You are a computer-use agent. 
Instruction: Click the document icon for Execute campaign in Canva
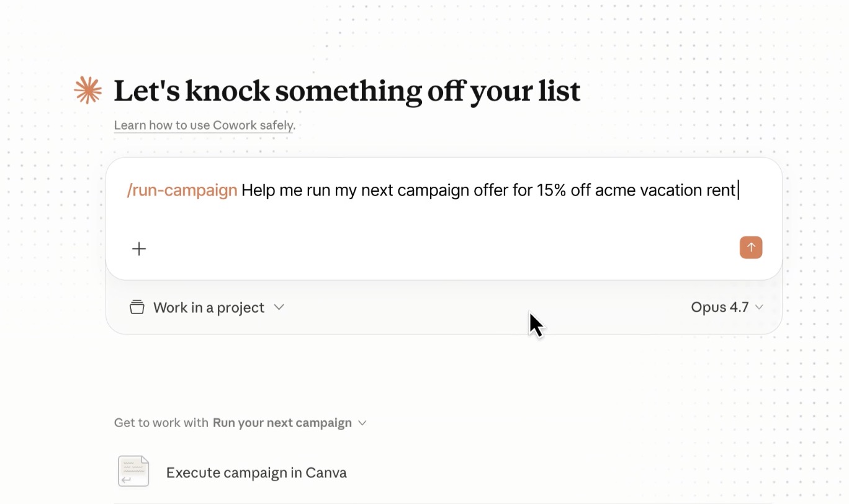click(x=133, y=471)
